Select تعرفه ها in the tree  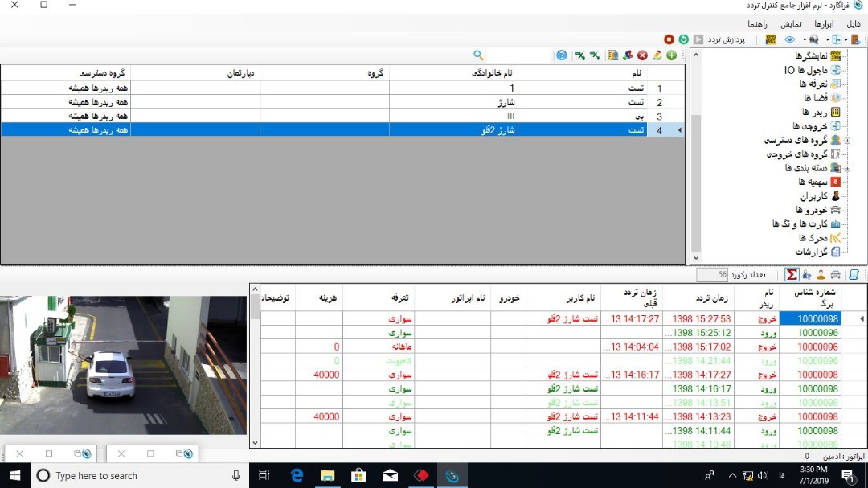click(813, 84)
